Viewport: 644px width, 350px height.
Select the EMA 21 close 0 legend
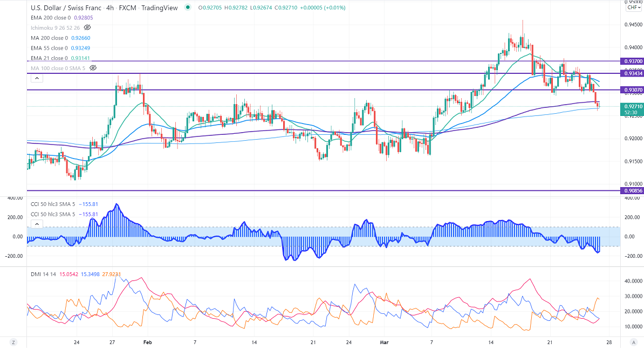coord(49,58)
